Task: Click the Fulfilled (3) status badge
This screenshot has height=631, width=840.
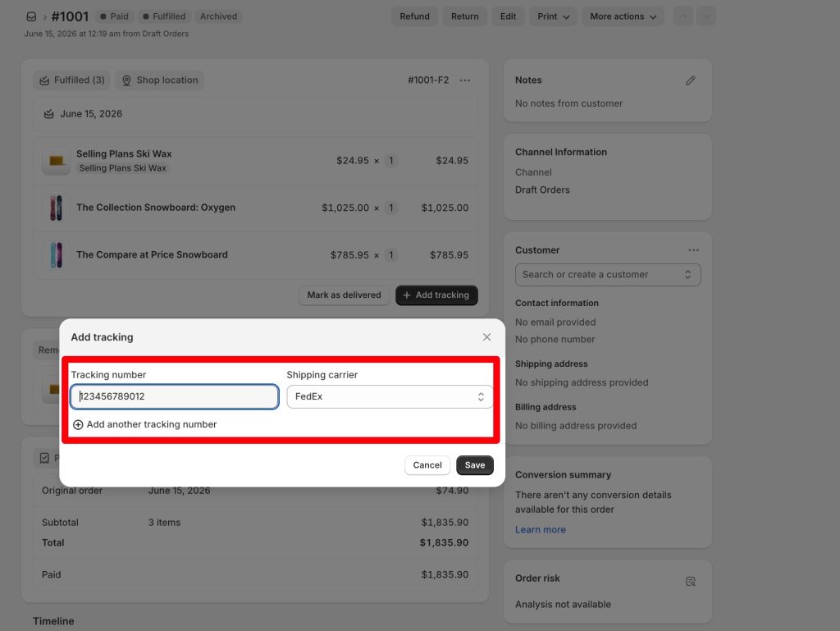Action: [72, 80]
